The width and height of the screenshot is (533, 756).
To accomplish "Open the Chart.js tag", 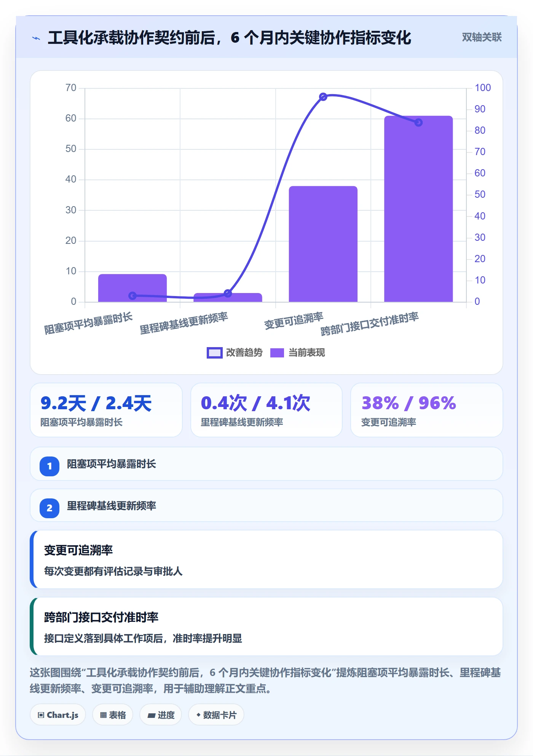I will click(x=58, y=715).
